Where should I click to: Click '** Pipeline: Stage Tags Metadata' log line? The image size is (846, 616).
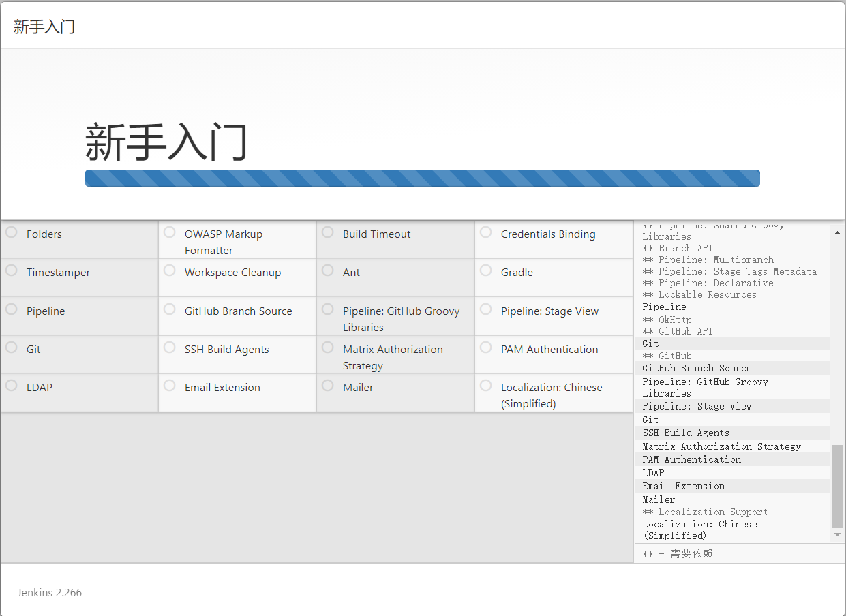click(729, 272)
